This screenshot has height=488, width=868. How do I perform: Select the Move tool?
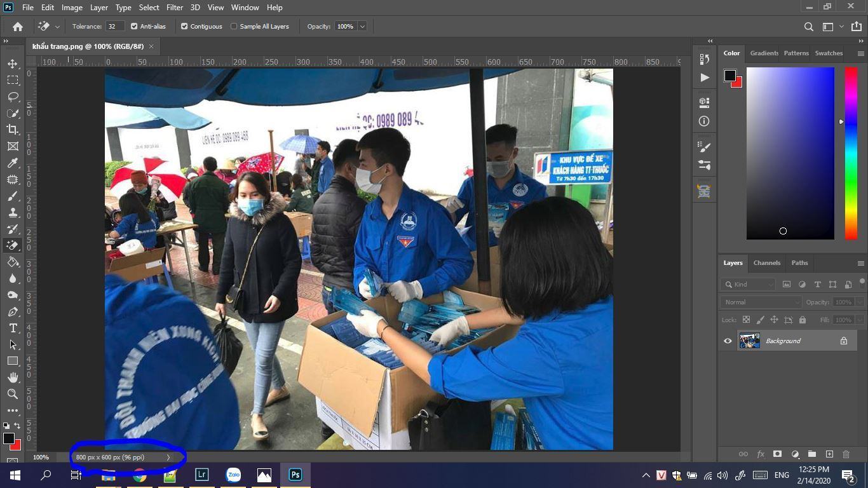[x=13, y=64]
